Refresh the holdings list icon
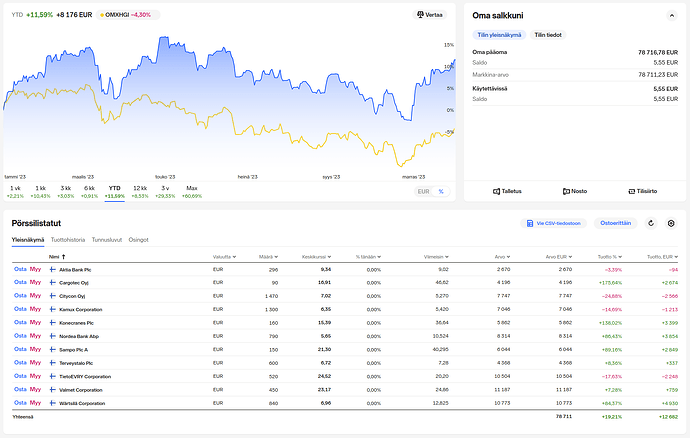This screenshot has width=690, height=438. (x=651, y=224)
